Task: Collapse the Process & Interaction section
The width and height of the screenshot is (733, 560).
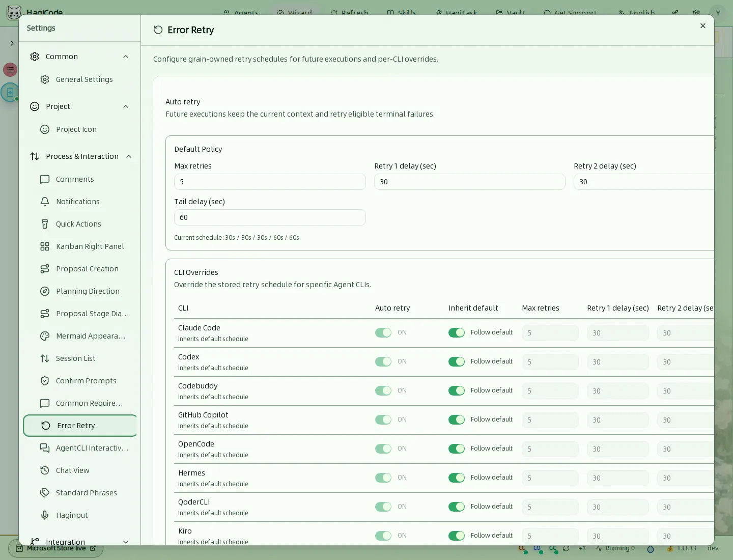Action: [129, 156]
